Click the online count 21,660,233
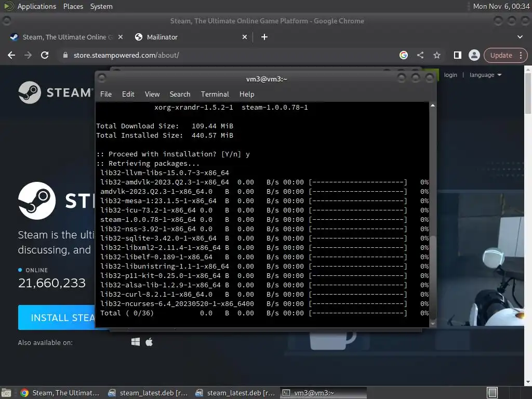 tap(52, 283)
